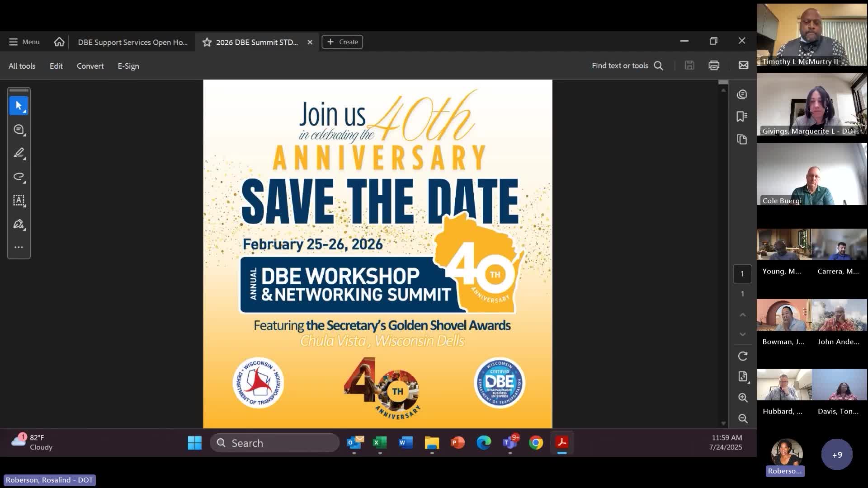Select the text box tool
Screen dimensions: 868x488
[19, 200]
